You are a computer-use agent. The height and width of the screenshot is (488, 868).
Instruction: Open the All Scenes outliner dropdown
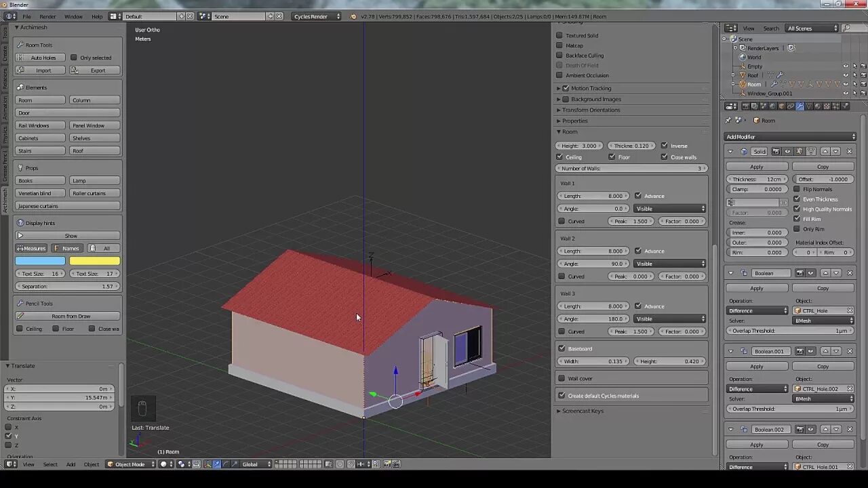(x=812, y=28)
